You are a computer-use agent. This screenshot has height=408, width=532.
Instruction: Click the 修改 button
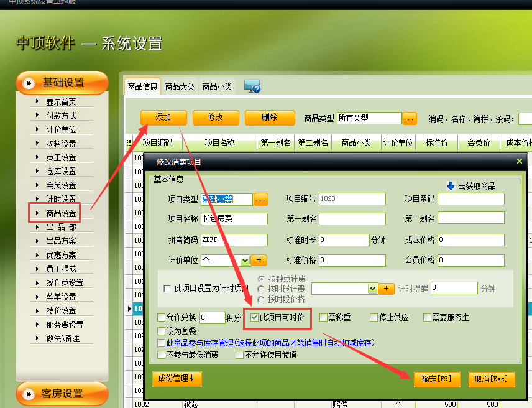(216, 118)
